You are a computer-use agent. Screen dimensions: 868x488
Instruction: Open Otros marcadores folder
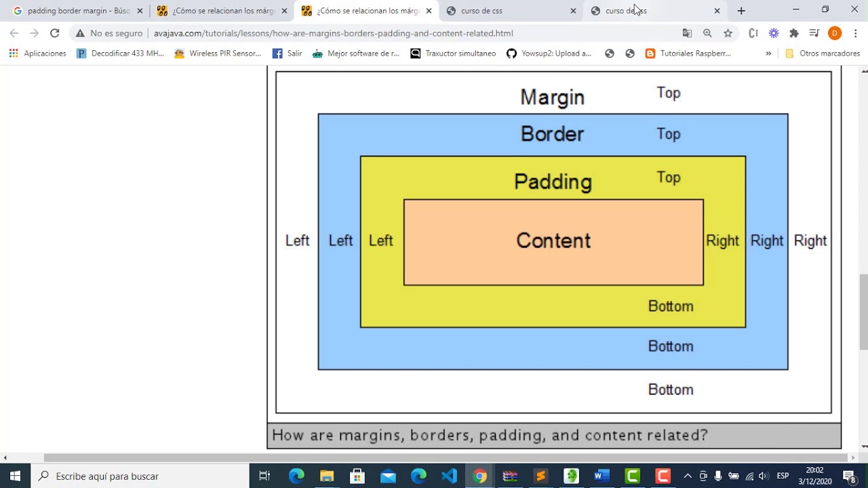click(x=822, y=54)
